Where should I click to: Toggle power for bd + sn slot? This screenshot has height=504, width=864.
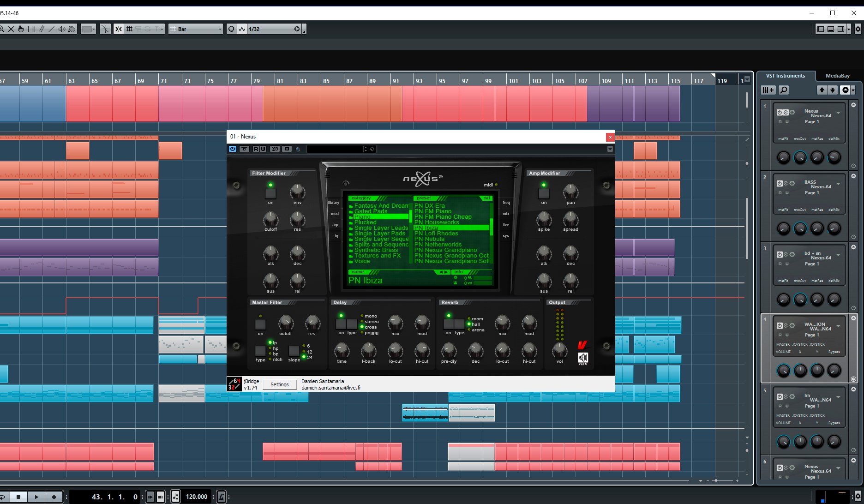pos(780,254)
